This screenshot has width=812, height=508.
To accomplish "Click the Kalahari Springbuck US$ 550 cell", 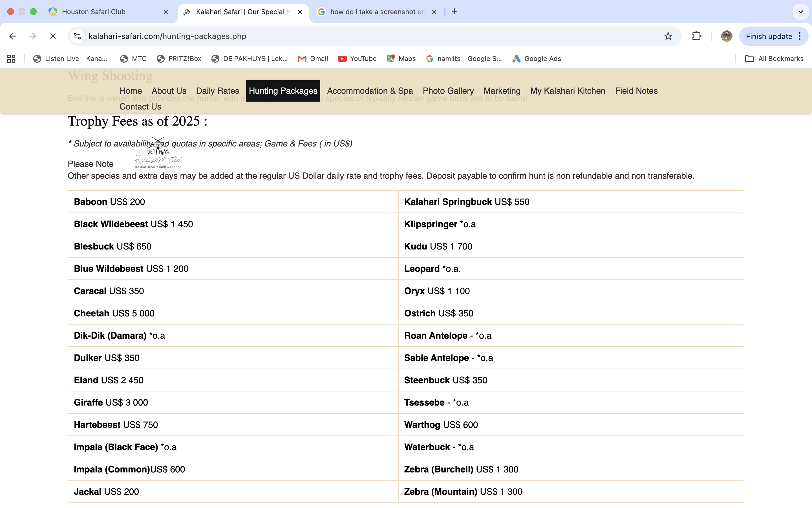I will pos(571,202).
